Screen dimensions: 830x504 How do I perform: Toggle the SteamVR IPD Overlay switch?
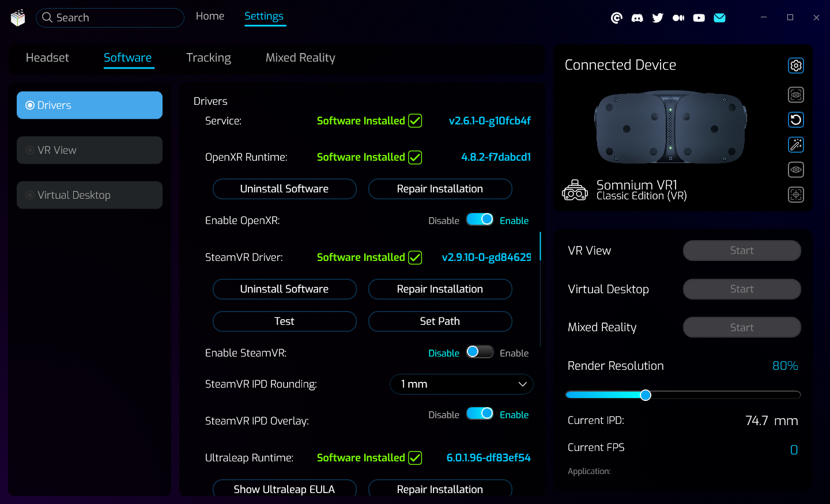click(x=480, y=414)
